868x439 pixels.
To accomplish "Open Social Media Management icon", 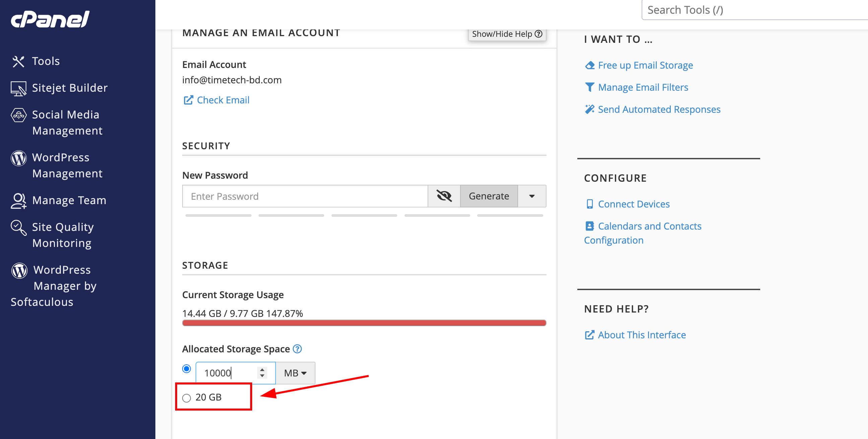I will tap(18, 115).
